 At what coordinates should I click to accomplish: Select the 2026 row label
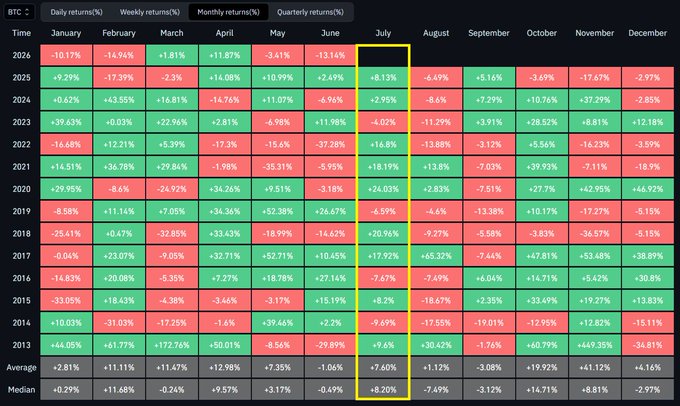coord(21,55)
